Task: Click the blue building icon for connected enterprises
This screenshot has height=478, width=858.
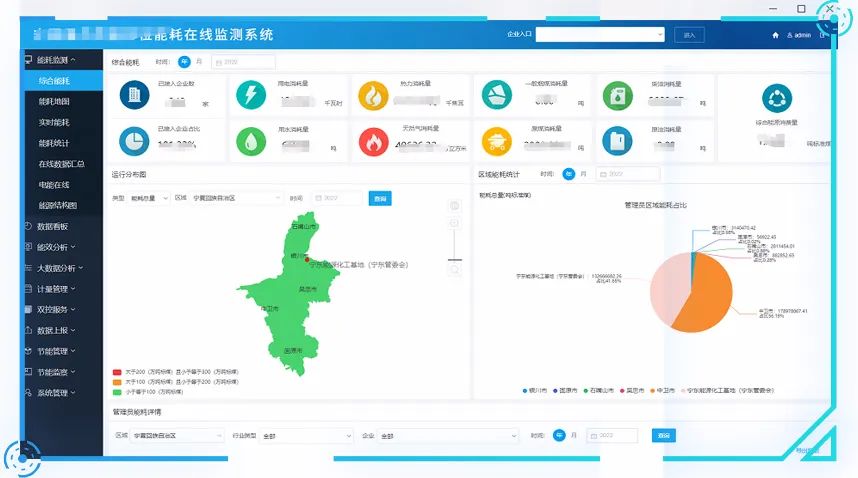Action: (132, 95)
